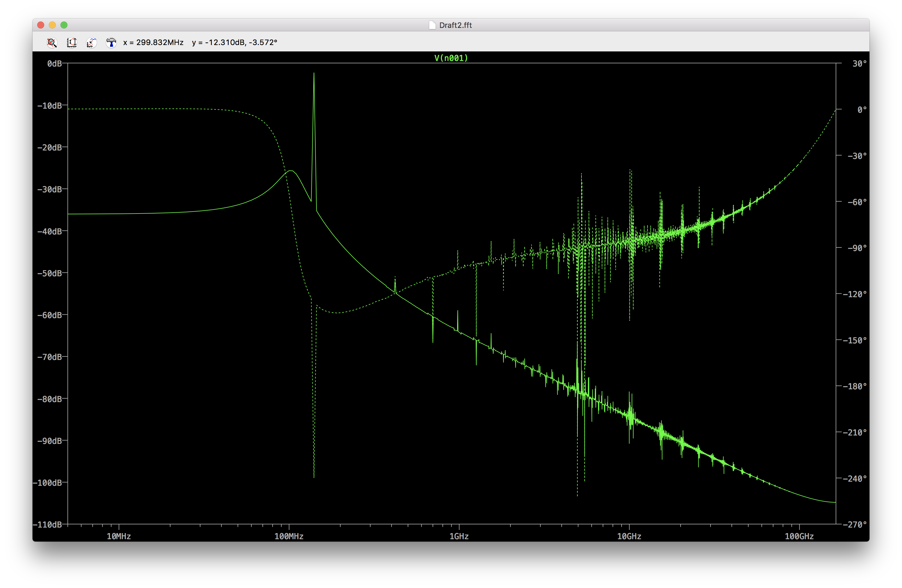Click the -270° phase axis label

[x=854, y=524]
